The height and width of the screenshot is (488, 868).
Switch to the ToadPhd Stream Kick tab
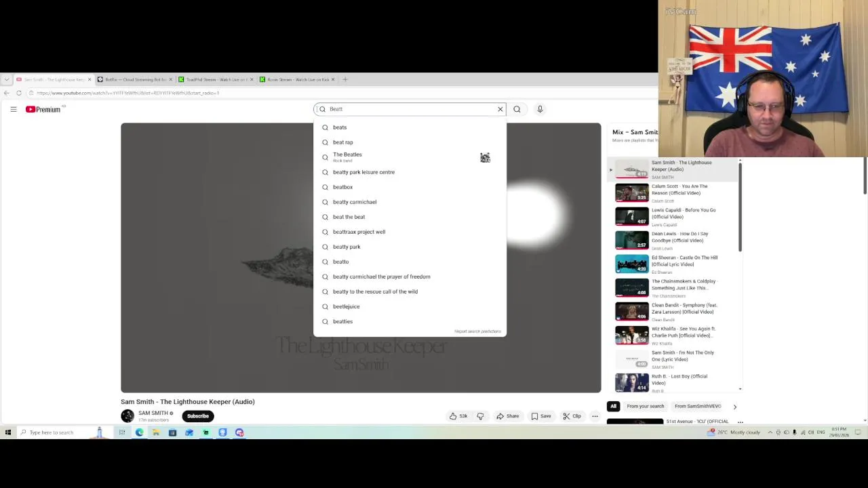(x=216, y=80)
